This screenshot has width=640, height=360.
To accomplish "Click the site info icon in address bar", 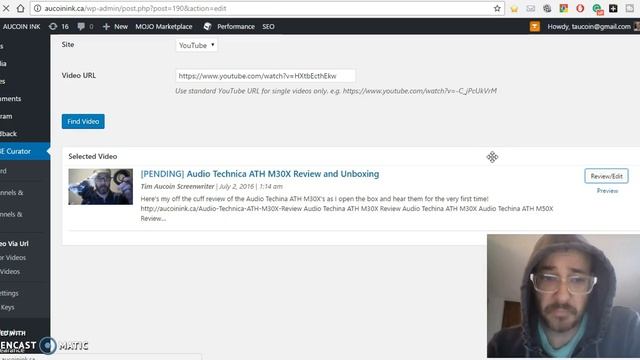I will coord(37,8).
